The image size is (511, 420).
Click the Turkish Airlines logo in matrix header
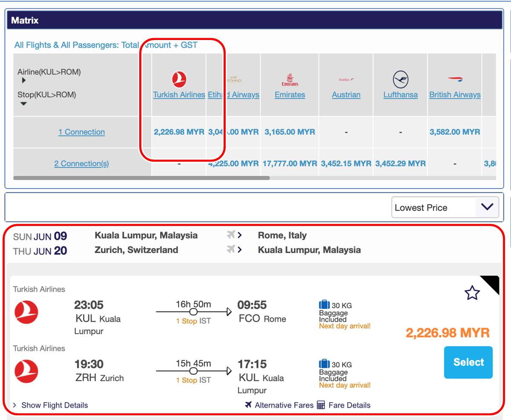179,80
